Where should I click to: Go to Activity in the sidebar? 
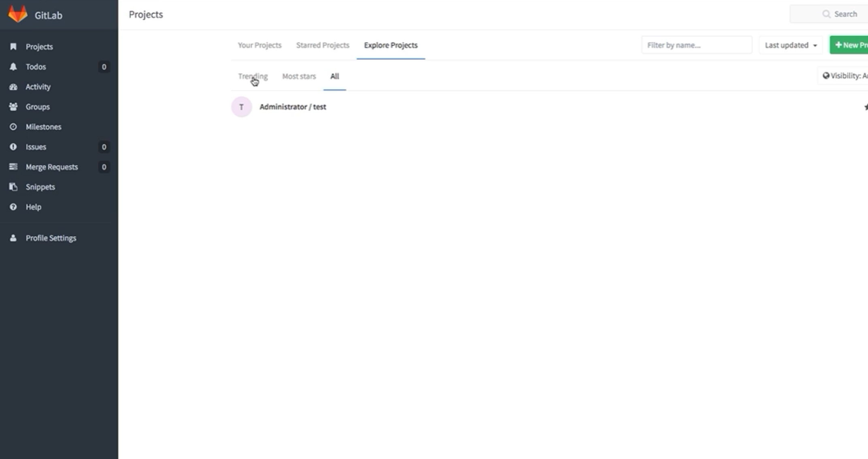click(x=59, y=87)
